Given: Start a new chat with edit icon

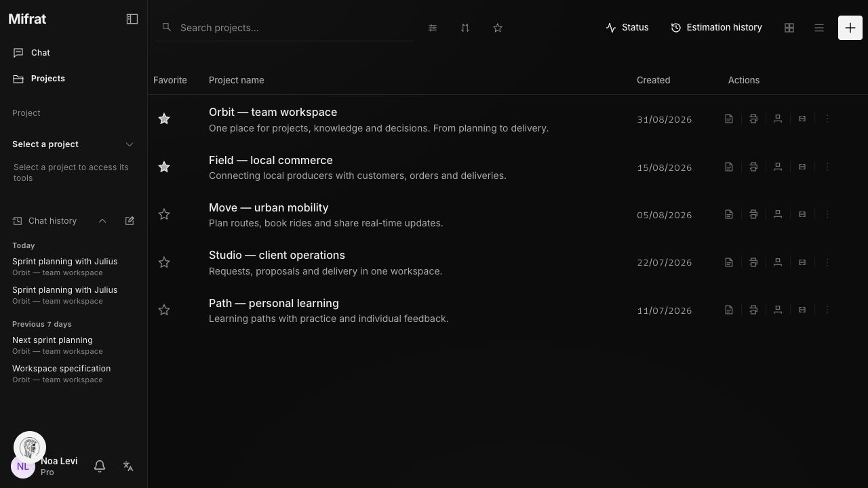Looking at the screenshot, I should click(130, 221).
